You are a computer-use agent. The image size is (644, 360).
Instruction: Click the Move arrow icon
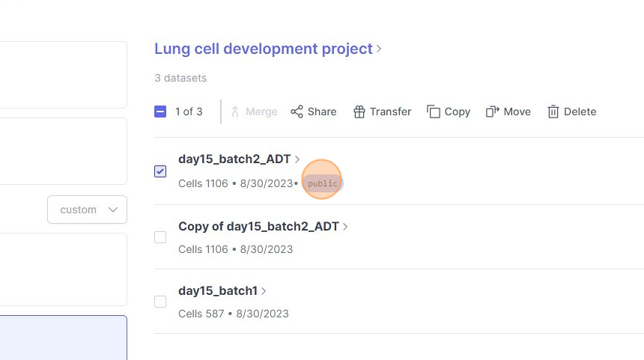click(x=493, y=112)
